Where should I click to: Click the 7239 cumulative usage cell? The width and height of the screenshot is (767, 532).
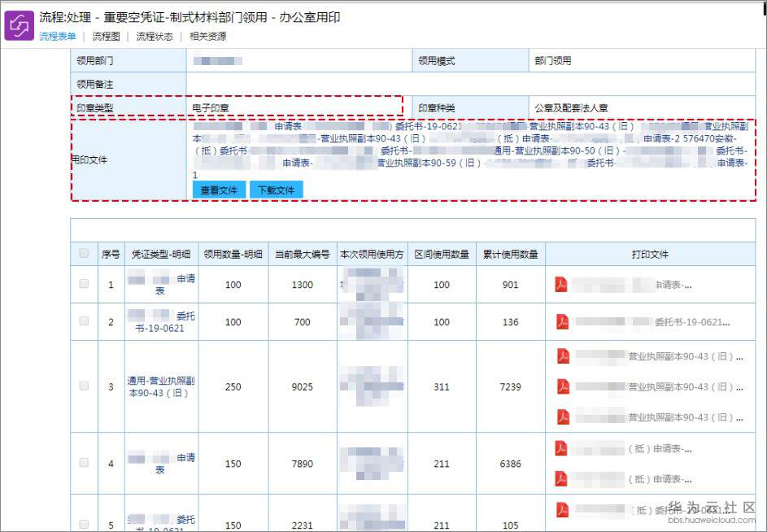511,386
